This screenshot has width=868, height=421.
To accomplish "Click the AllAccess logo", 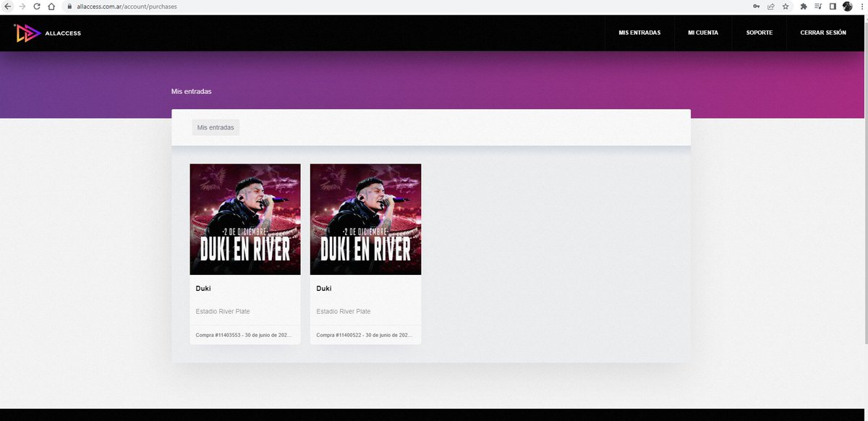I will (x=48, y=33).
